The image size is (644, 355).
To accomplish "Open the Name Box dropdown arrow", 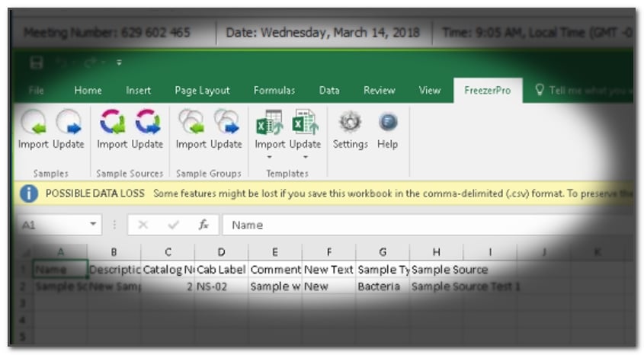I will tap(93, 224).
